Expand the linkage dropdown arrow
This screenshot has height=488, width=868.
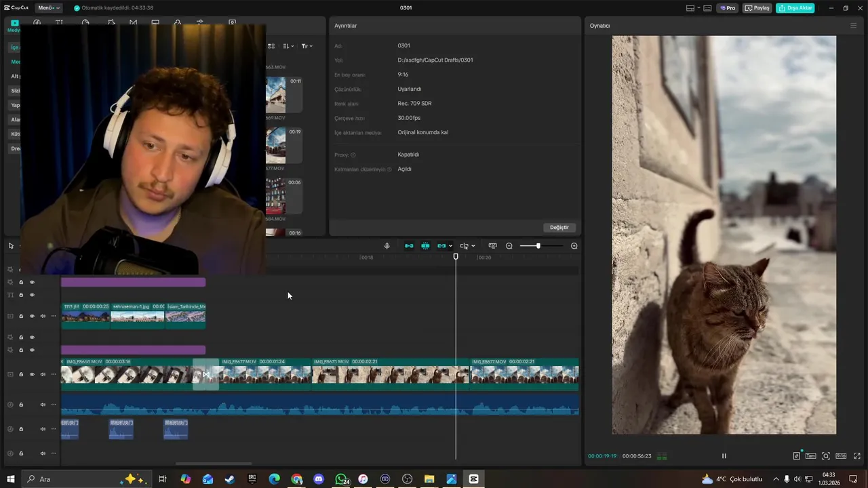point(450,246)
